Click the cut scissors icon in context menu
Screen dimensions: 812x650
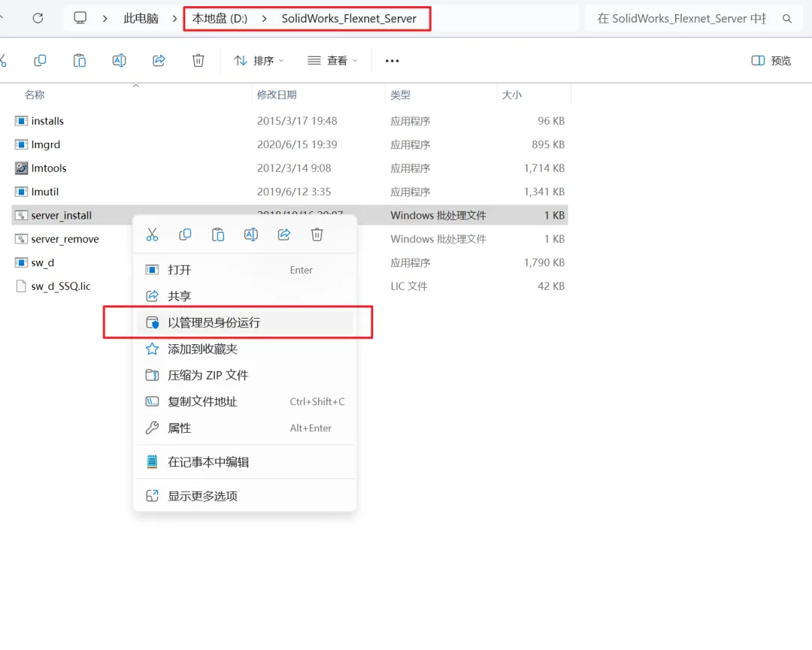point(152,234)
